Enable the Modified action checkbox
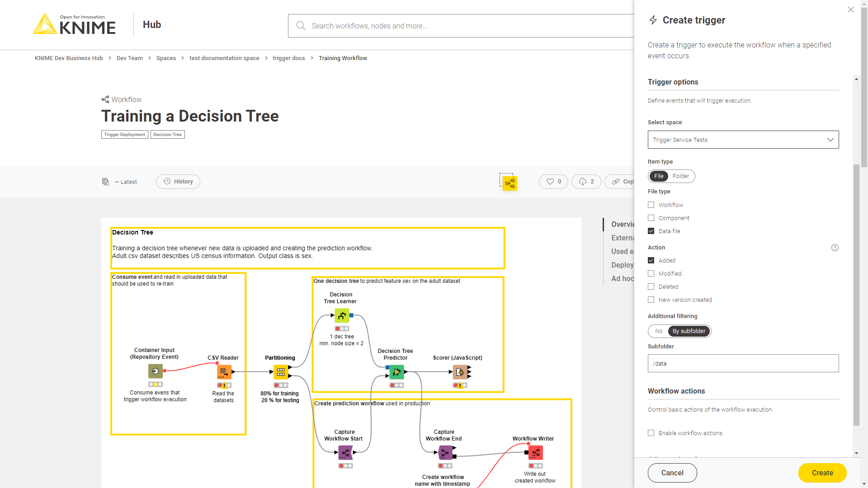 651,273
